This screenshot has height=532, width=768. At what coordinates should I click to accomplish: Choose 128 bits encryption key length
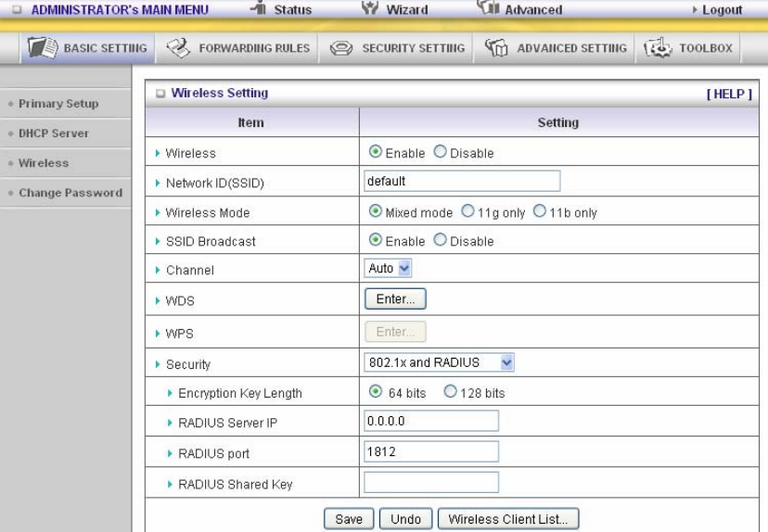click(450, 391)
